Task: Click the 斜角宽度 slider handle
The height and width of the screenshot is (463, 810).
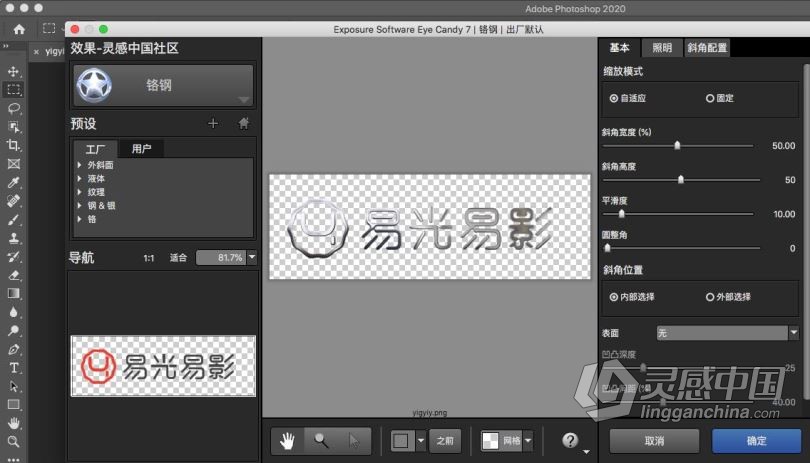Action: click(677, 145)
